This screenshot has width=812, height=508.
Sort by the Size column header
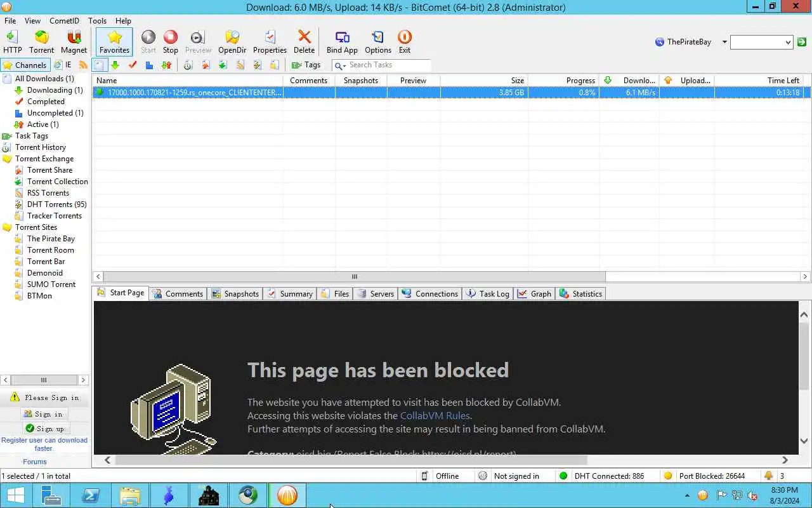pos(484,81)
